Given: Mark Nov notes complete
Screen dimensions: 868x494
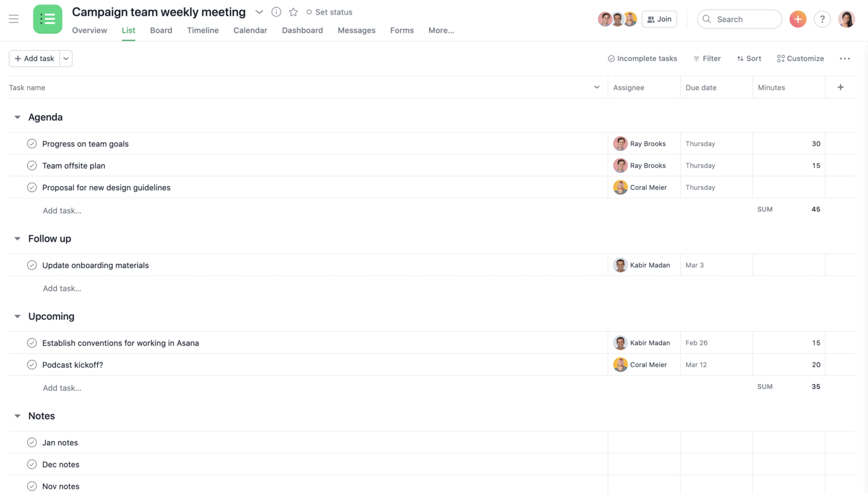Looking at the screenshot, I should tap(32, 486).
